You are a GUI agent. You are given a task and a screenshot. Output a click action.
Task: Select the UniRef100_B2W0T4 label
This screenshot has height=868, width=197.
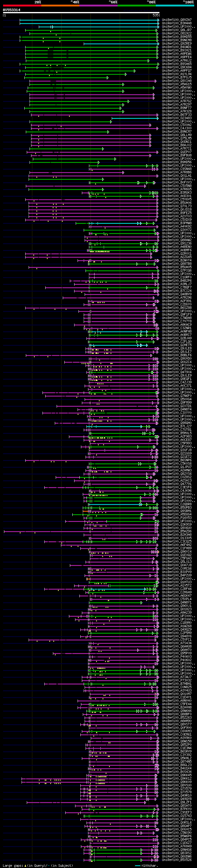[176, 260]
